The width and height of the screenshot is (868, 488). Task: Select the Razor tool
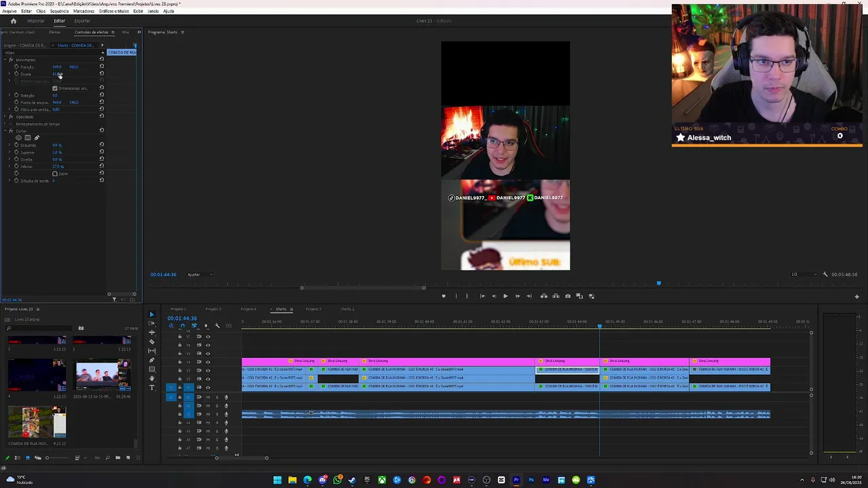[152, 342]
